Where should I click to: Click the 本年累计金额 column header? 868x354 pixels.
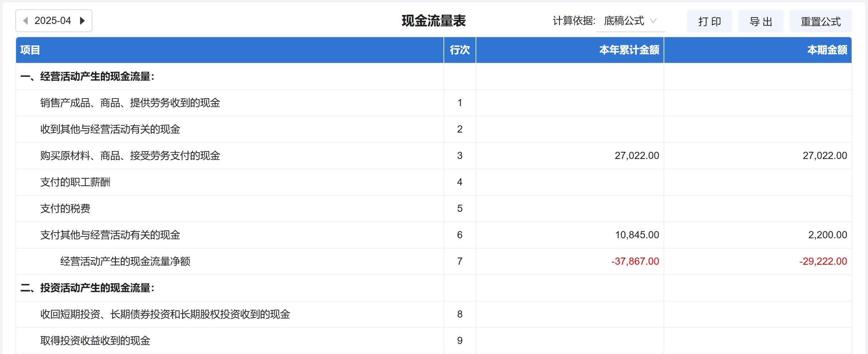[629, 50]
